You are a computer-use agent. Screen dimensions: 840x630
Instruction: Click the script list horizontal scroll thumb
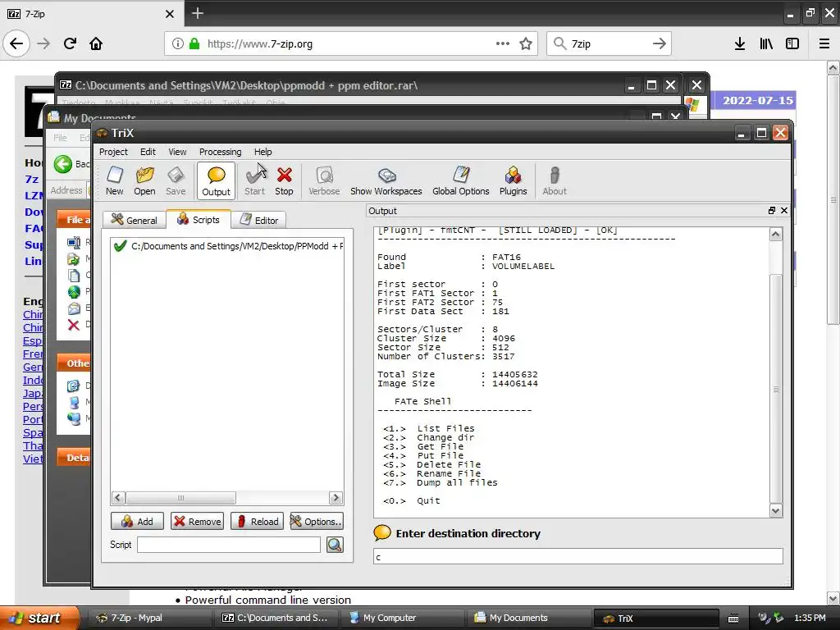coord(180,498)
